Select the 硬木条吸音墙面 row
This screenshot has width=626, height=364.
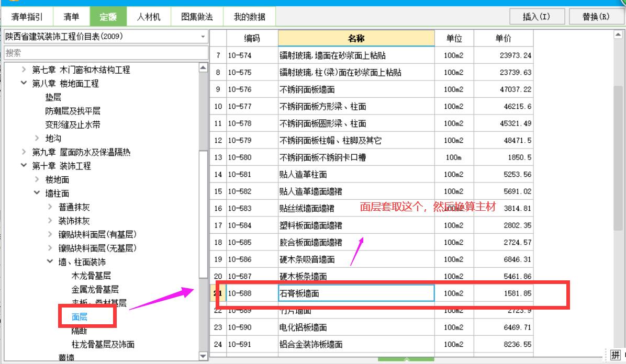pos(372,259)
